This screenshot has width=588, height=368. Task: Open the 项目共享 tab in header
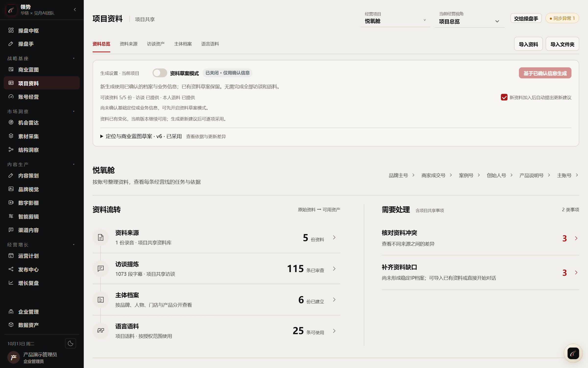click(145, 19)
